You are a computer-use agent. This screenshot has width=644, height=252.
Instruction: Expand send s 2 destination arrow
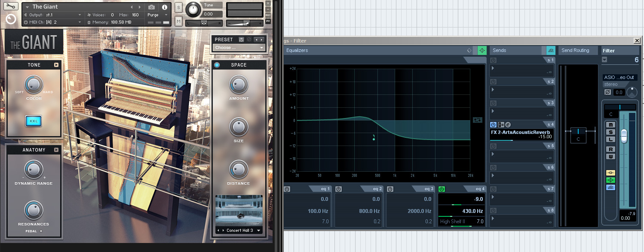tap(493, 89)
